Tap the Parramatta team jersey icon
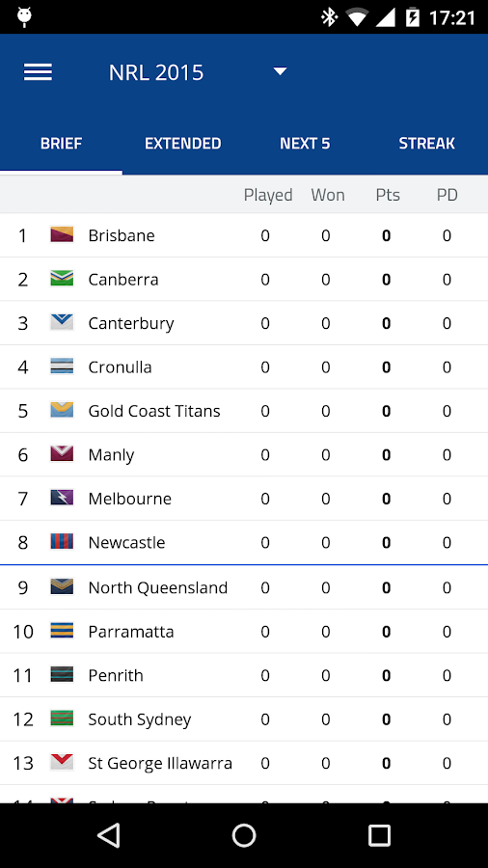Image resolution: width=488 pixels, height=868 pixels. click(x=62, y=631)
